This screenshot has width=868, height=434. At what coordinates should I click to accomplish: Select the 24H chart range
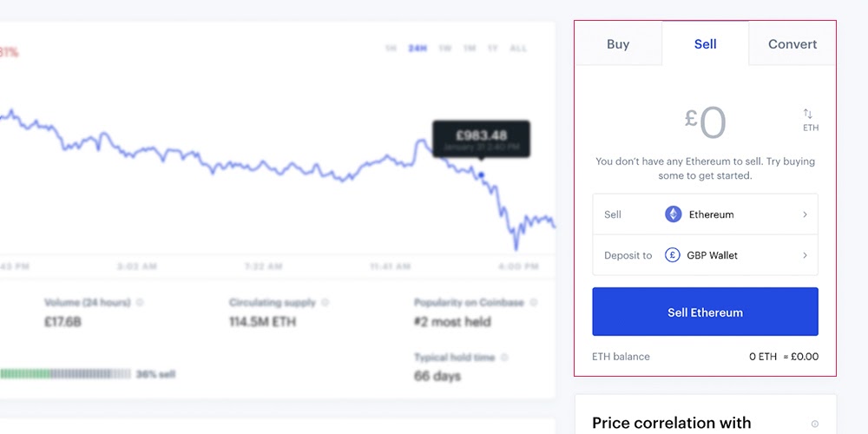point(418,49)
